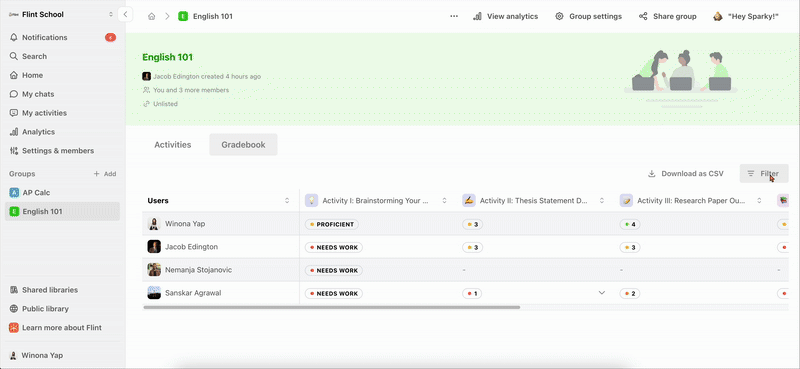This screenshot has width=800, height=369.
Task: Open Jacob Edington's NEEDS WORK grade
Action: click(x=334, y=248)
